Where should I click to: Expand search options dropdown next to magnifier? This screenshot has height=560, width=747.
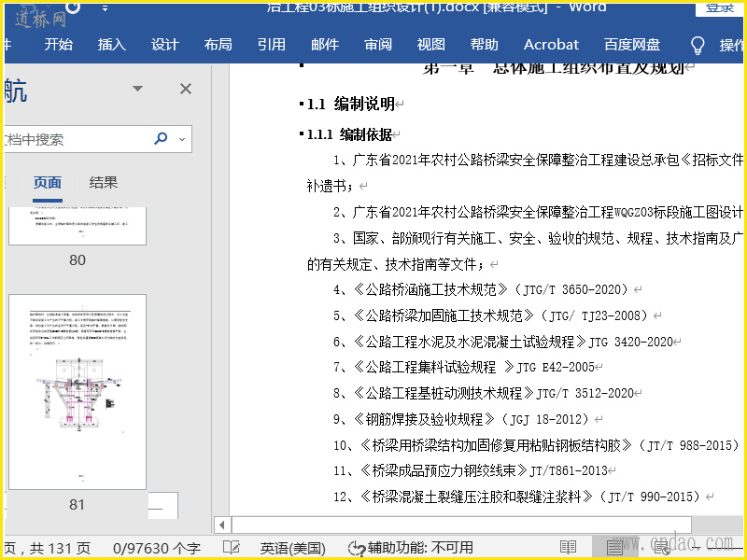point(181,139)
